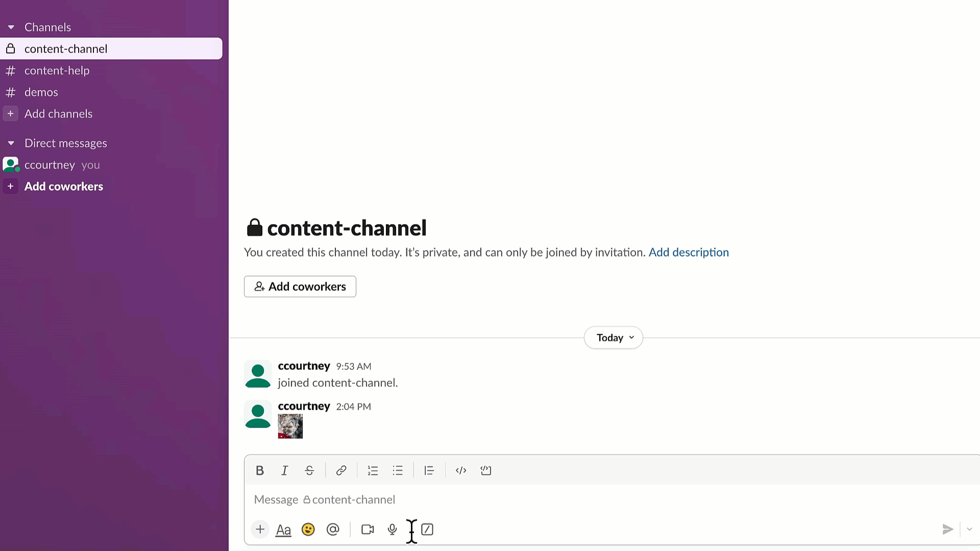Toggle ordered list formatting
The height and width of the screenshot is (551, 980).
[x=373, y=470]
